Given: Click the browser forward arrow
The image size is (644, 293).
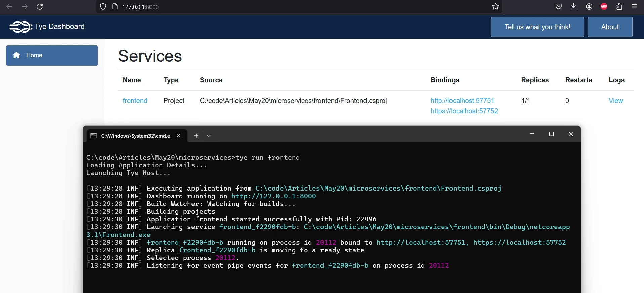Looking at the screenshot, I should [25, 7].
